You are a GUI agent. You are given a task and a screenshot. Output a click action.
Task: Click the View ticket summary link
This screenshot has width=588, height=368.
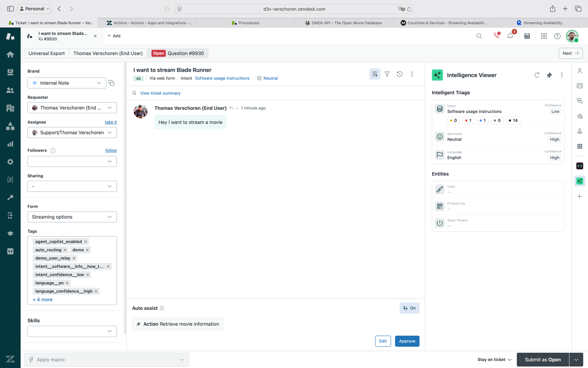[x=160, y=93]
